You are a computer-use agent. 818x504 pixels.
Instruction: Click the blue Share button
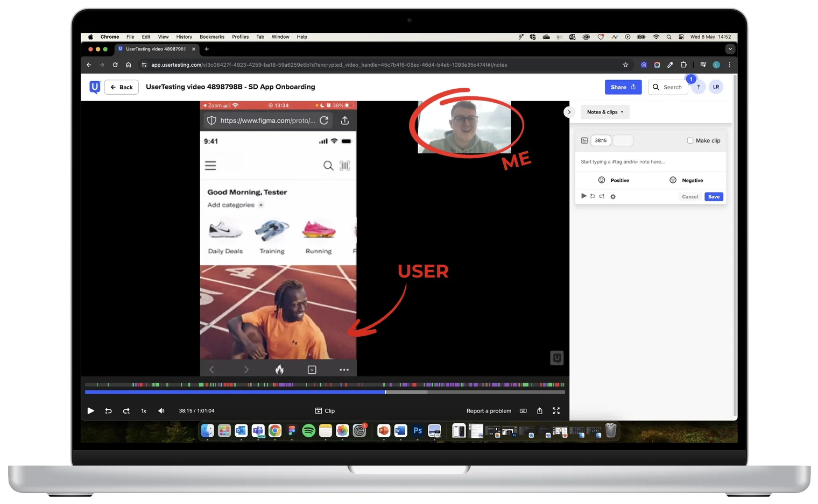pyautogui.click(x=623, y=87)
